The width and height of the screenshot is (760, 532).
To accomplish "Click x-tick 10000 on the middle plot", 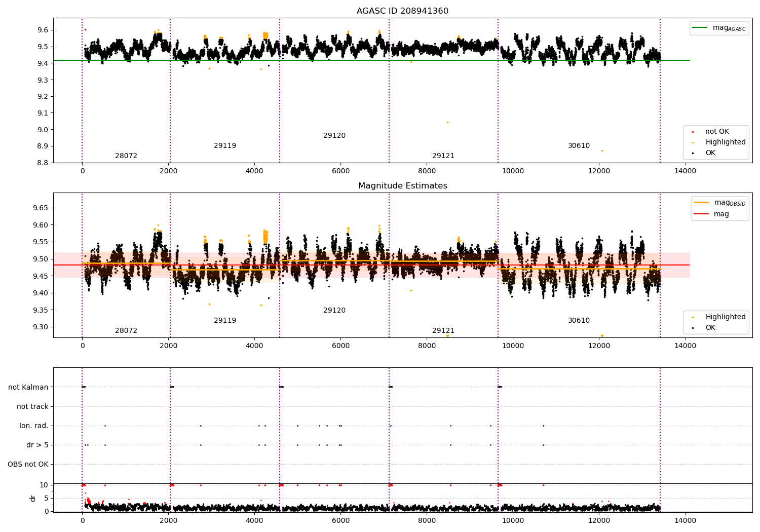I will (x=513, y=346).
